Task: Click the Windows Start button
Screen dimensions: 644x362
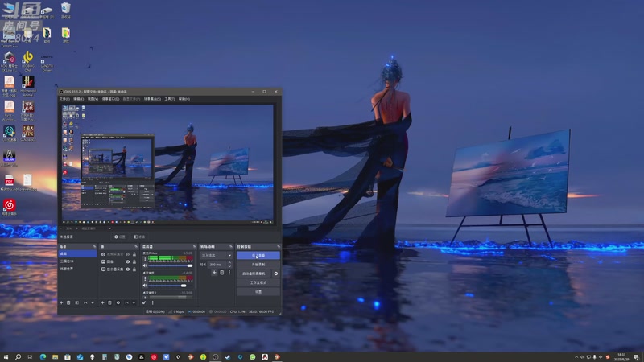Action: [6, 357]
